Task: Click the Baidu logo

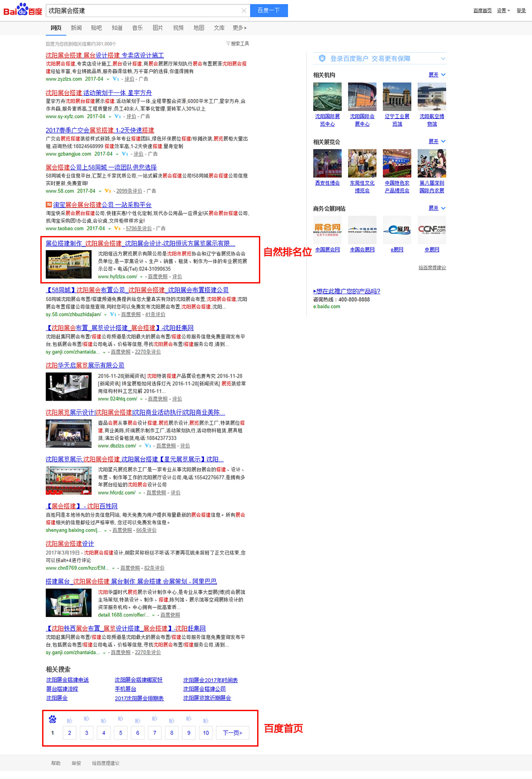Action: point(23,10)
